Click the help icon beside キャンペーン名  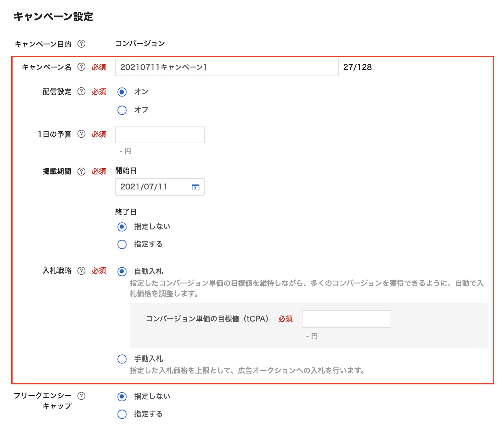coord(81,67)
